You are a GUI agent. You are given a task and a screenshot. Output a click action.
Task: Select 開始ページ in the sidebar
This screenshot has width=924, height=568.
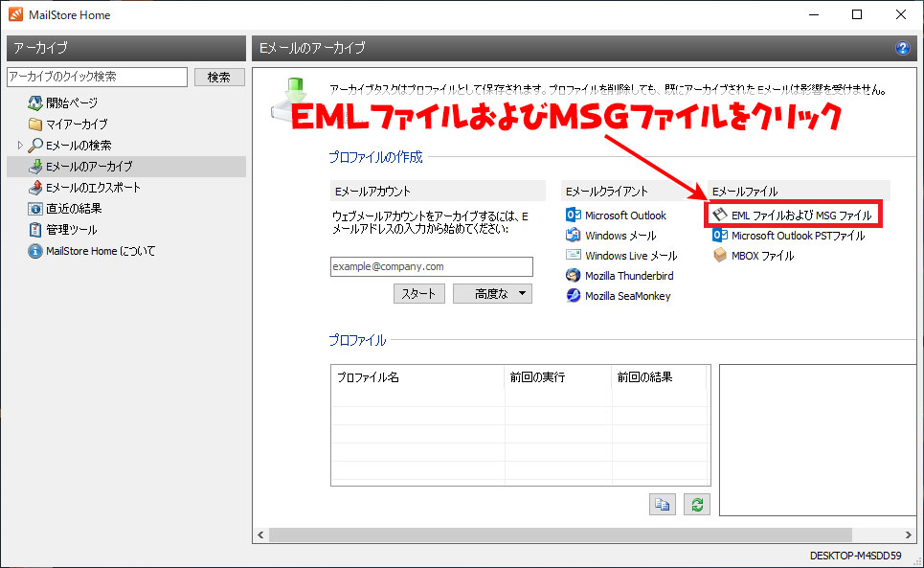72,103
